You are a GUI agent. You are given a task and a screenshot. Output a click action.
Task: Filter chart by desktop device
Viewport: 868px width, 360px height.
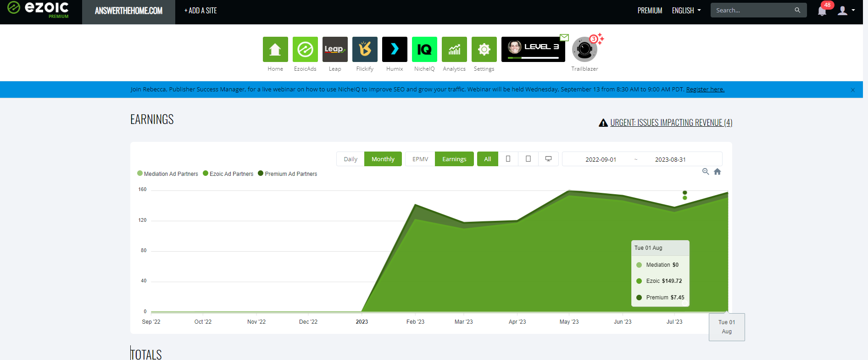pos(548,159)
